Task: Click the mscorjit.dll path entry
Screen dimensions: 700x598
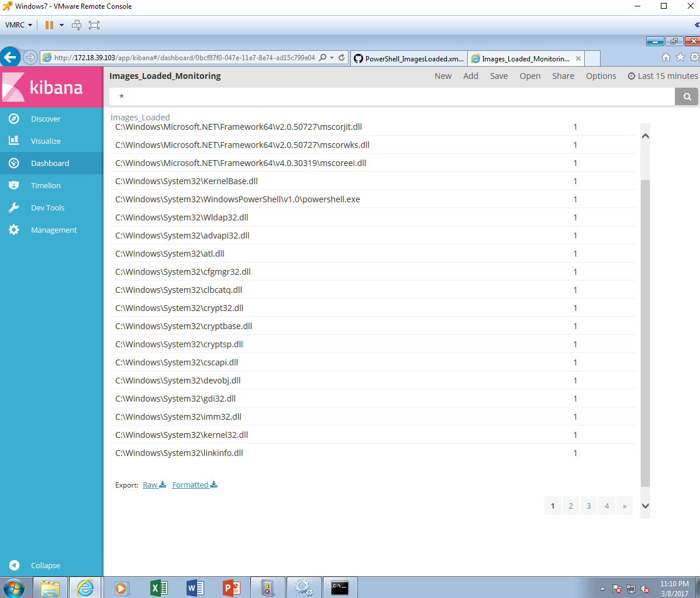Action: point(239,127)
